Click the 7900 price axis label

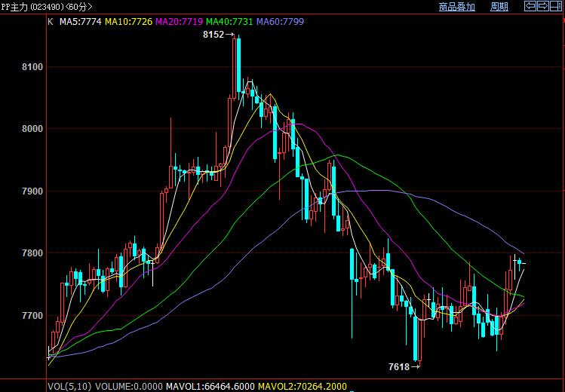click(x=32, y=191)
